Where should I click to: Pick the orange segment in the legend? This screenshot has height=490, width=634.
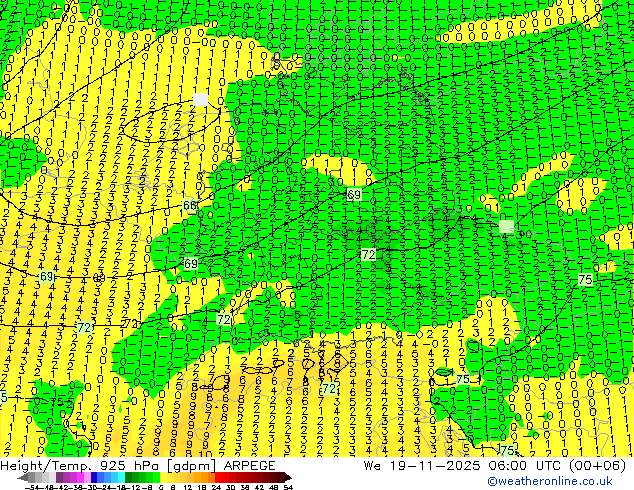tap(205, 478)
